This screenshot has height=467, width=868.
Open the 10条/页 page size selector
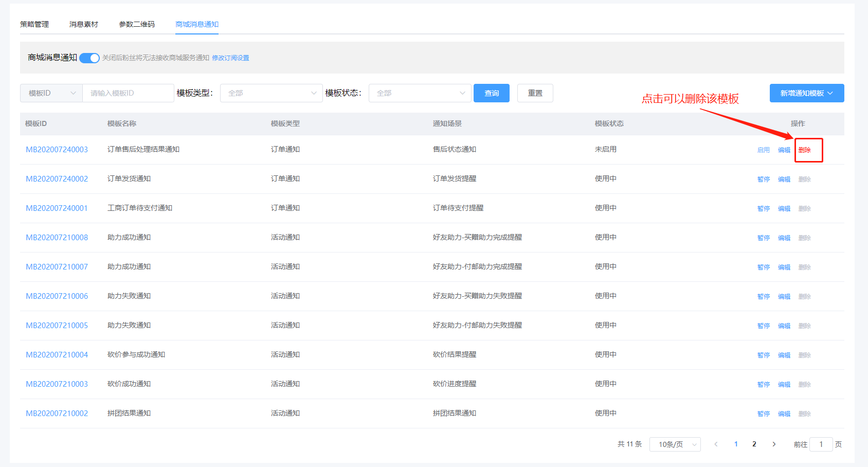point(675,444)
